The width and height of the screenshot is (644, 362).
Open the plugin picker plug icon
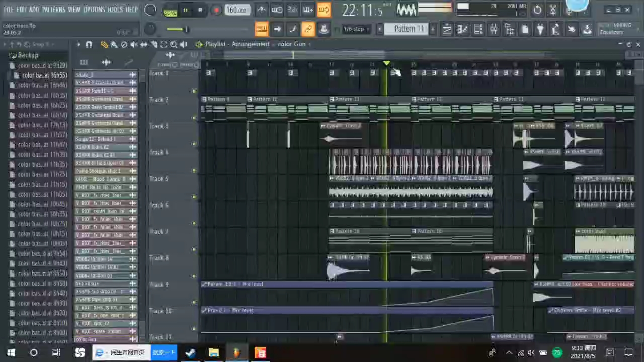(540, 30)
